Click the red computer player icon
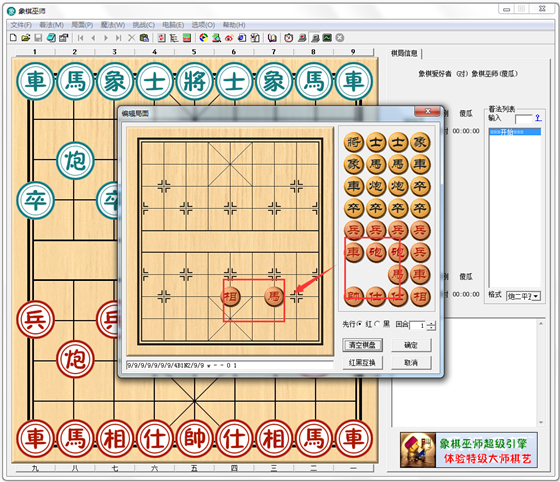 pyautogui.click(x=302, y=37)
